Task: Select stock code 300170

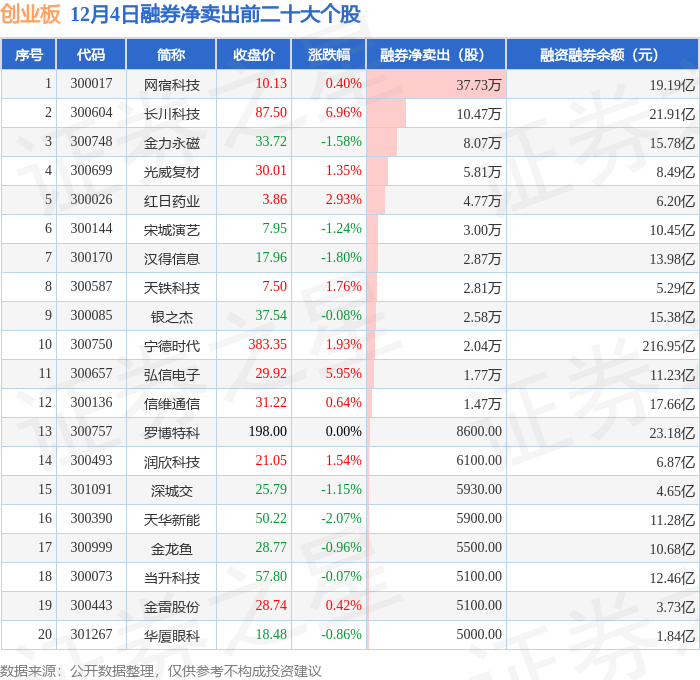Action: [x=91, y=258]
